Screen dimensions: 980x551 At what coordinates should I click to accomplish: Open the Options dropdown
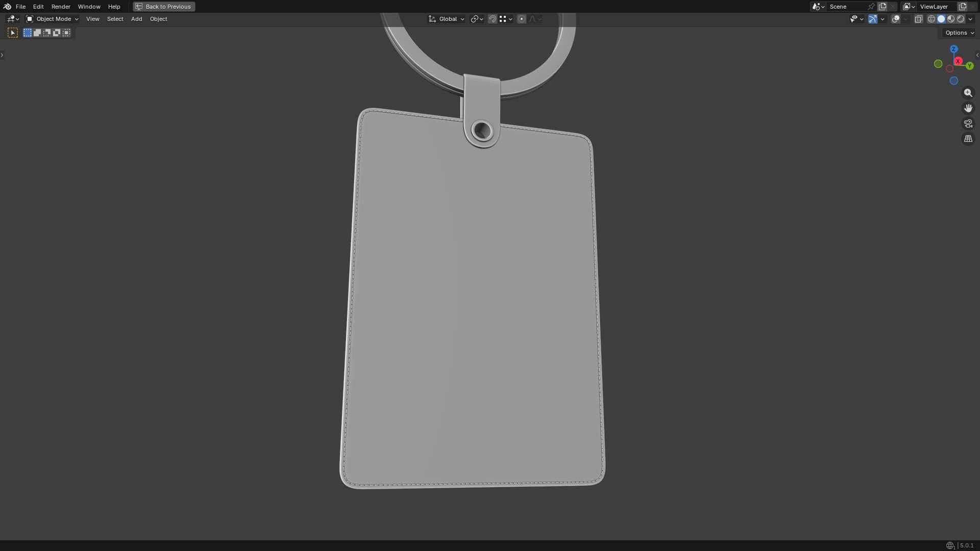[960, 33]
